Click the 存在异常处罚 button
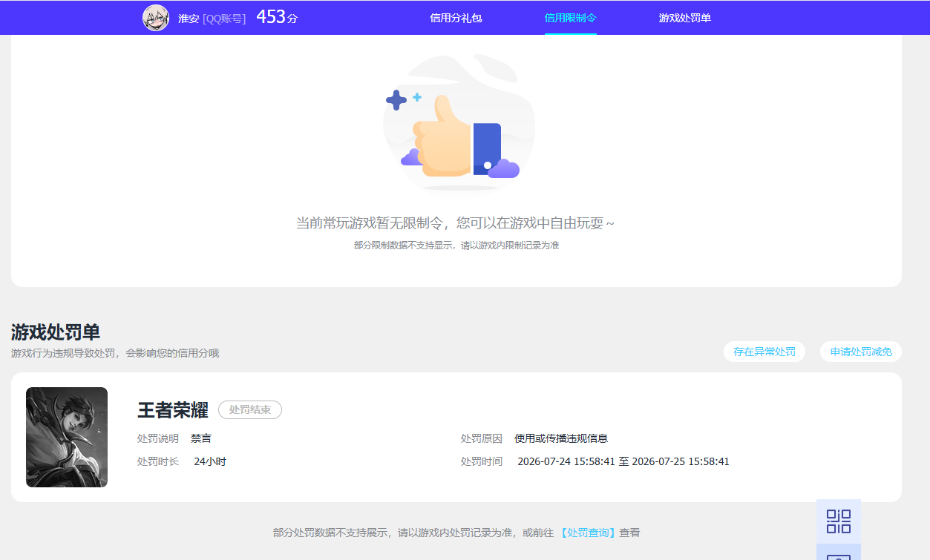This screenshot has width=930, height=560. tap(764, 352)
